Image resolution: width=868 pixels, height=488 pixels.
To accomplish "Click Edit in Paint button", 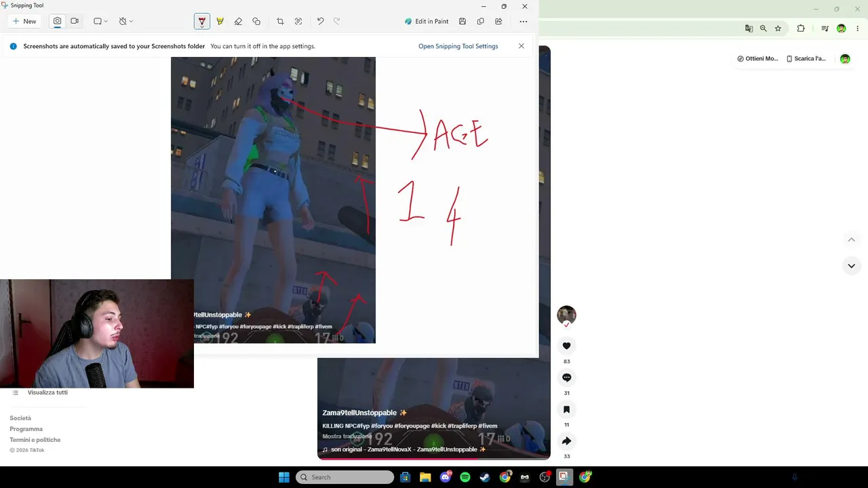I will pyautogui.click(x=427, y=21).
